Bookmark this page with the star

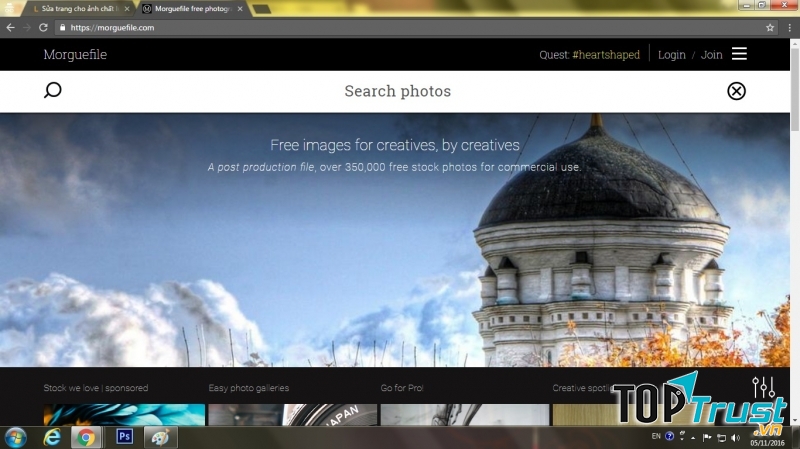pyautogui.click(x=769, y=28)
